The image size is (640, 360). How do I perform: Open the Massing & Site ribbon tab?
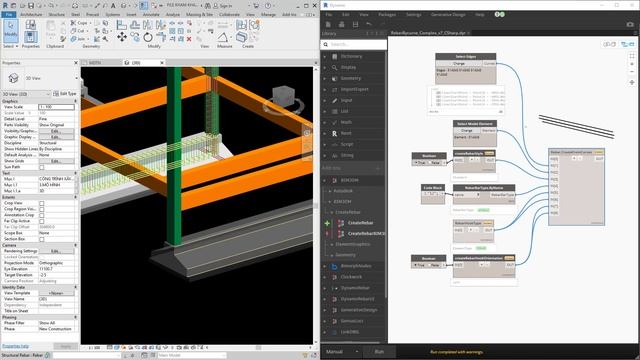coord(199,14)
